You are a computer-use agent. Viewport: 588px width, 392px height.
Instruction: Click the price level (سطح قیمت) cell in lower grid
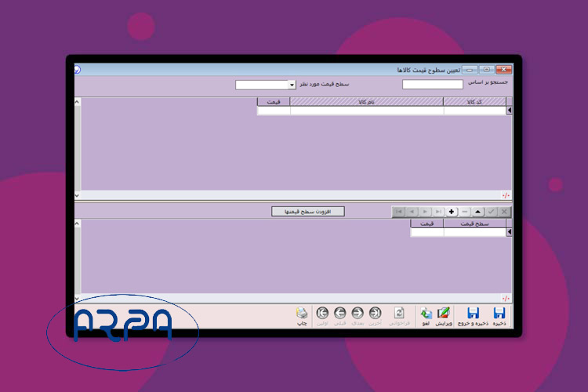tap(474, 232)
